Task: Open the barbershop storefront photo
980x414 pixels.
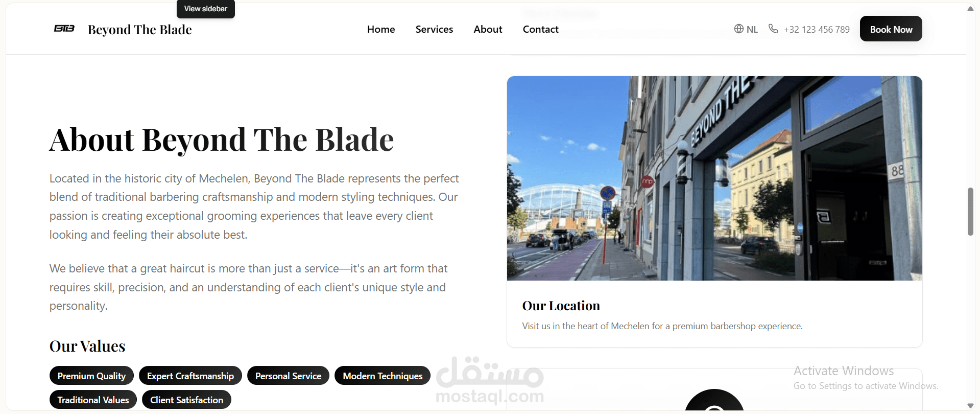Action: coord(714,178)
